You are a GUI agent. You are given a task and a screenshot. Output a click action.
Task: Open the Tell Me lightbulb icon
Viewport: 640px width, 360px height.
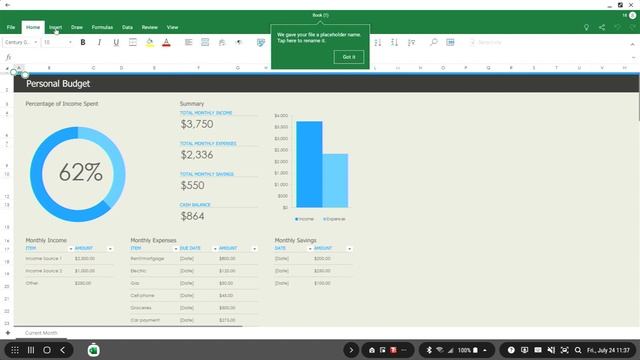(586, 27)
